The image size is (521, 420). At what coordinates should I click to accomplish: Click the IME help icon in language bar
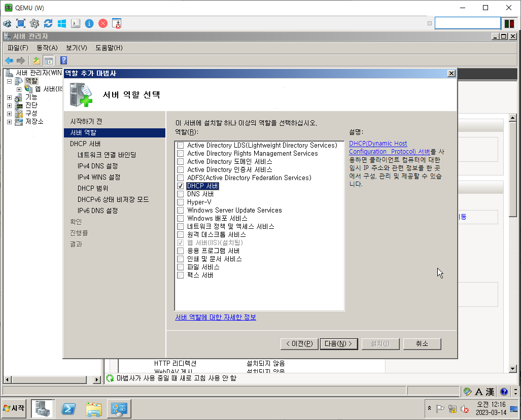click(x=504, y=392)
